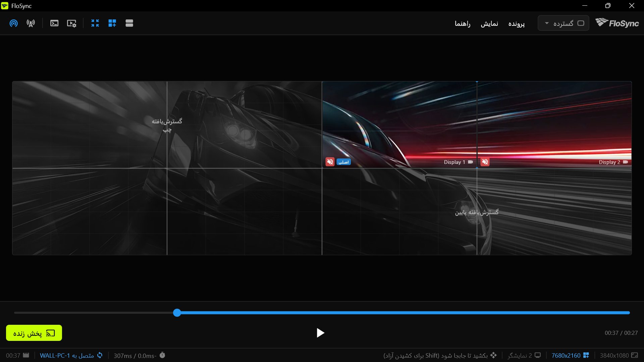
Task: Open the پرونده menu
Action: pos(516,23)
